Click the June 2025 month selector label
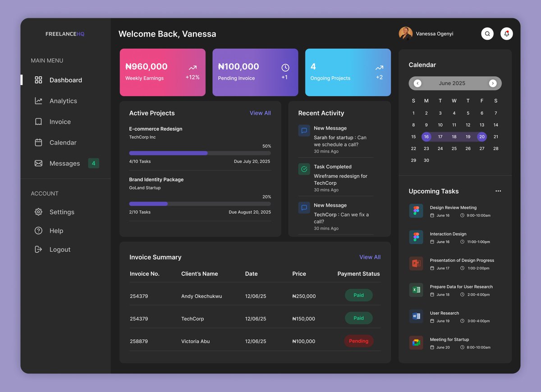541x392 pixels. coord(452,83)
